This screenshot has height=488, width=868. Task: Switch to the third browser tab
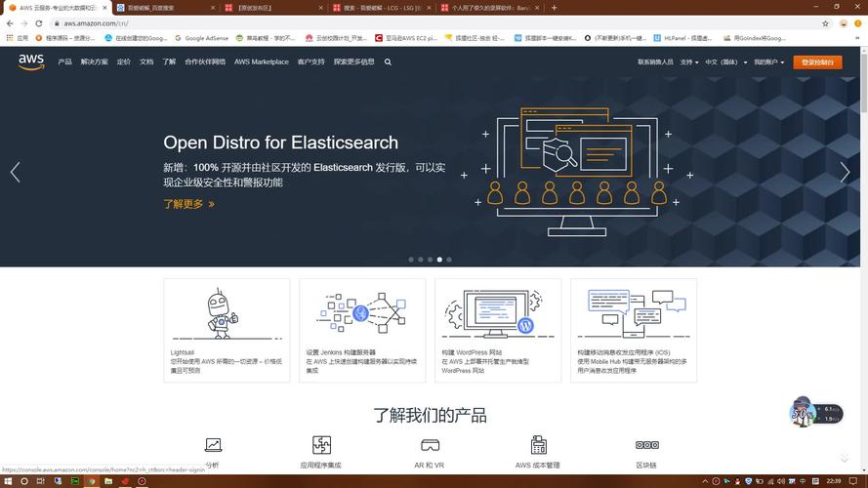[274, 8]
